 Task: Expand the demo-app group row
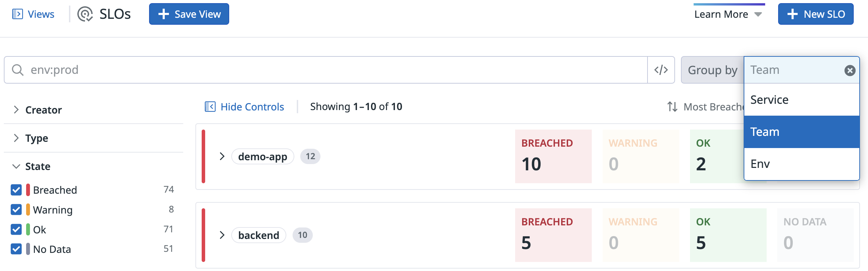222,156
